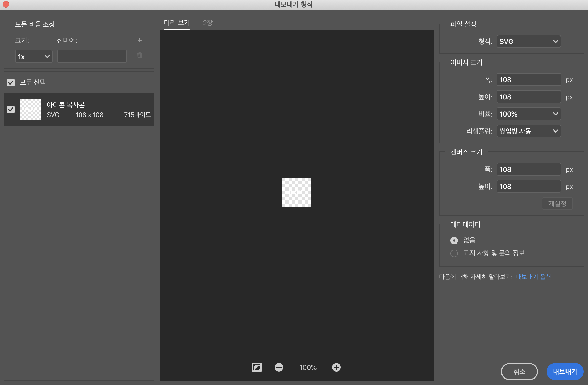Image resolution: width=588 pixels, height=385 pixels.
Task: Open the 형식 SVG format dropdown
Action: [528, 42]
